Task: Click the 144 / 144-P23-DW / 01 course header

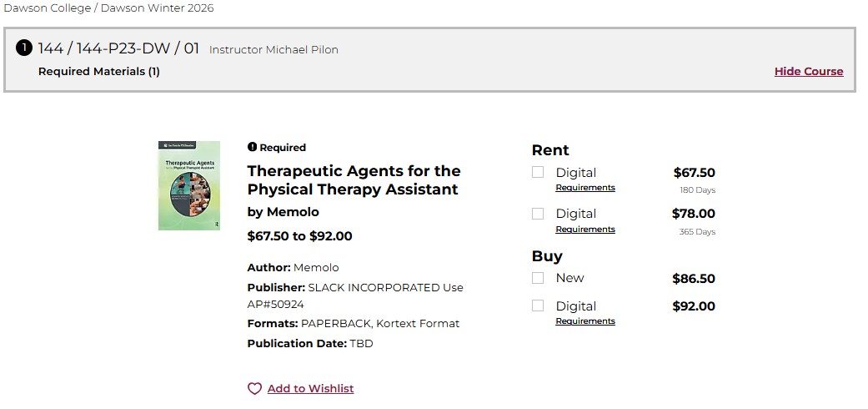Action: coord(119,48)
